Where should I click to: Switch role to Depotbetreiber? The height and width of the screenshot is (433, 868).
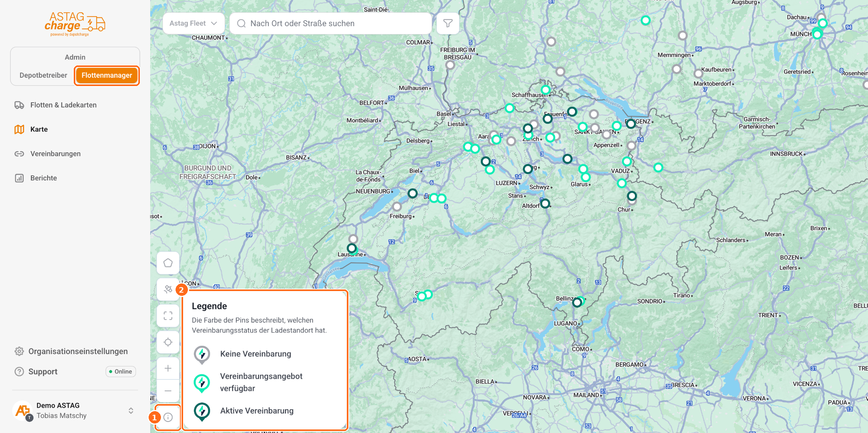43,75
